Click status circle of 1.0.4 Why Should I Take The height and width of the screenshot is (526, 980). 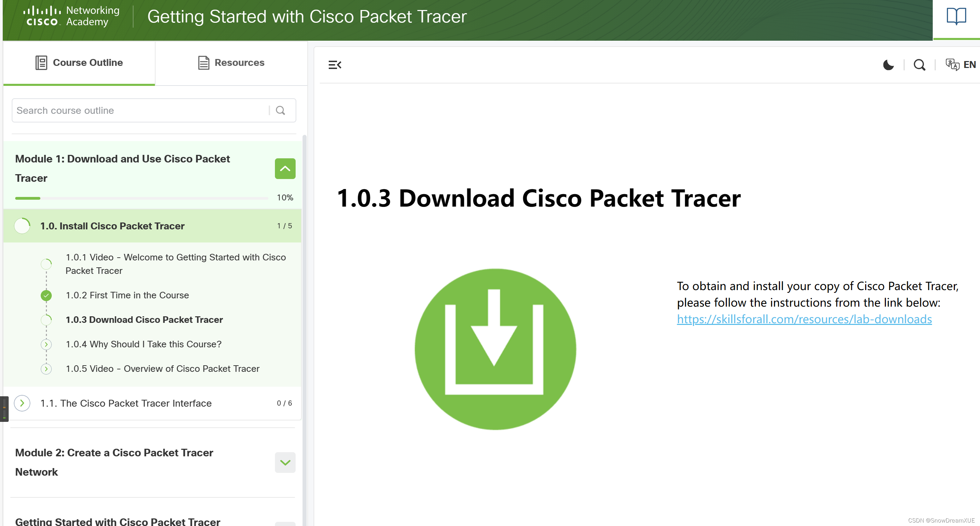46,344
